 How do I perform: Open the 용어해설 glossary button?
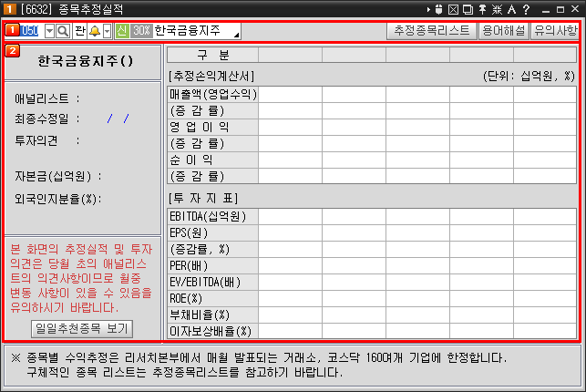[503, 31]
